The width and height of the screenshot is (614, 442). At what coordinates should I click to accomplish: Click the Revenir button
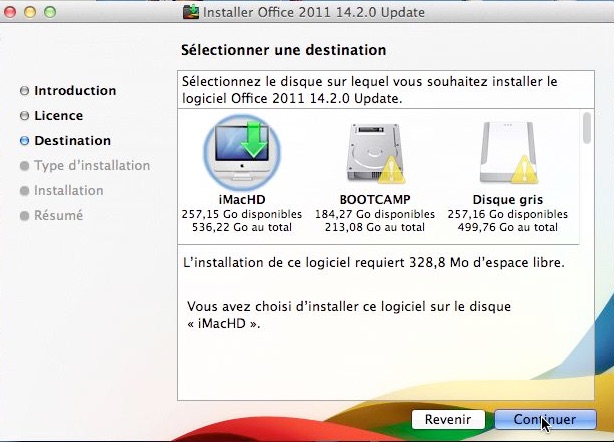pos(448,419)
